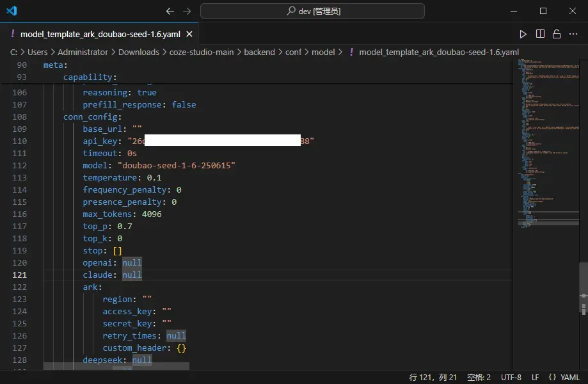
Task: Go back with the left arrow
Action: pos(170,12)
